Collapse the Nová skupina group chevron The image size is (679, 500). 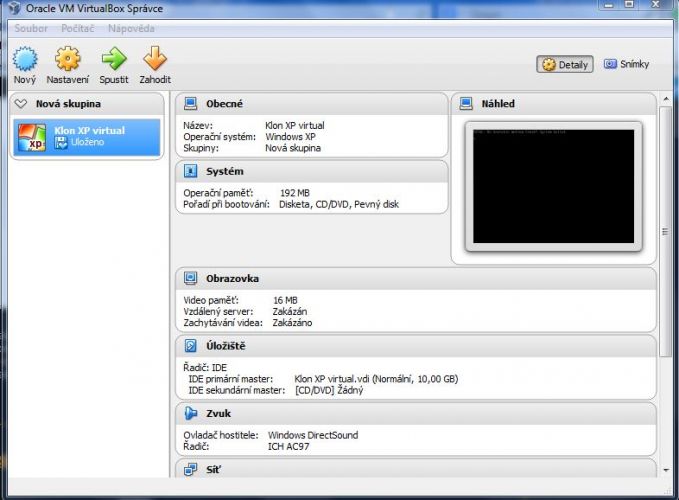(x=20, y=104)
